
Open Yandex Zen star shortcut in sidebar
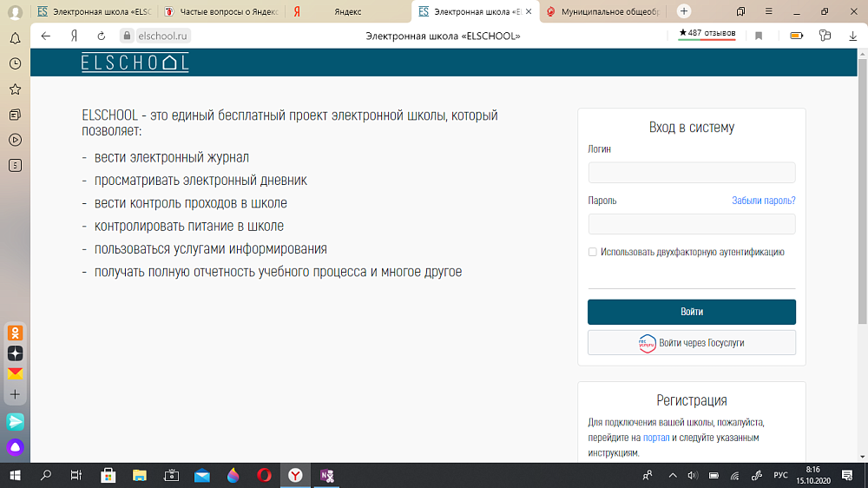click(x=15, y=353)
